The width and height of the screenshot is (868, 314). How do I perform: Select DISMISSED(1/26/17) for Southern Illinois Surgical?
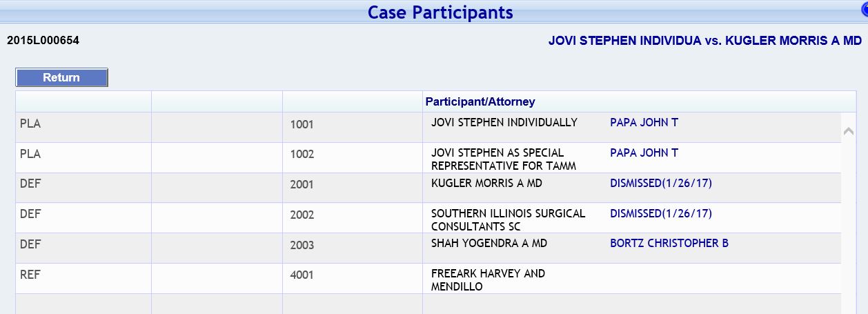point(661,213)
